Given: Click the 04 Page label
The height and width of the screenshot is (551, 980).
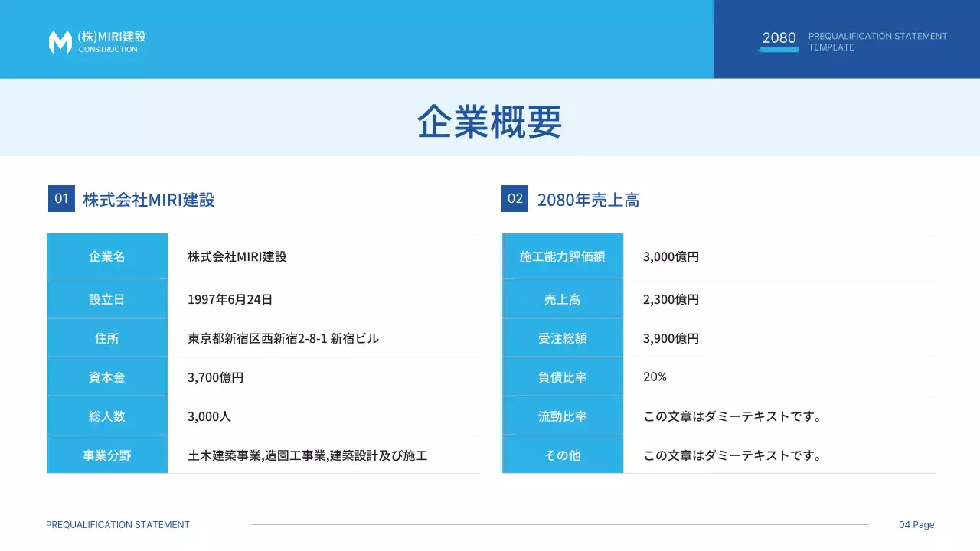Looking at the screenshot, I should 916,524.
